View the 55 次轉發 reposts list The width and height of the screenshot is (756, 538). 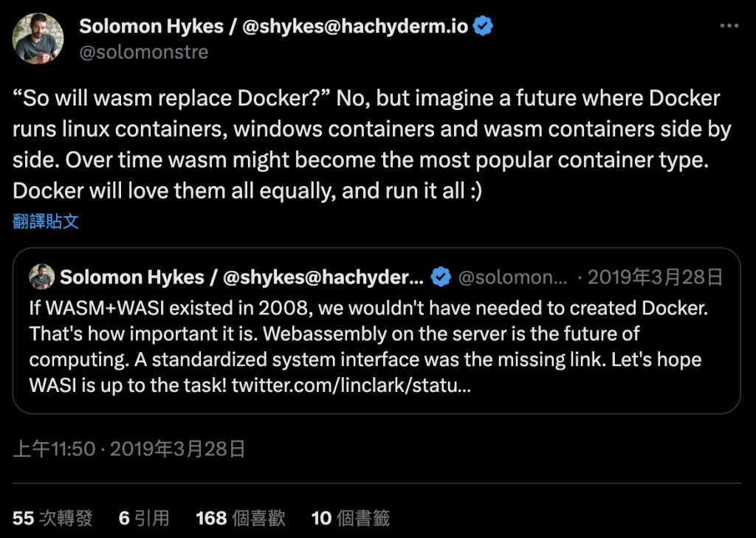(x=52, y=518)
